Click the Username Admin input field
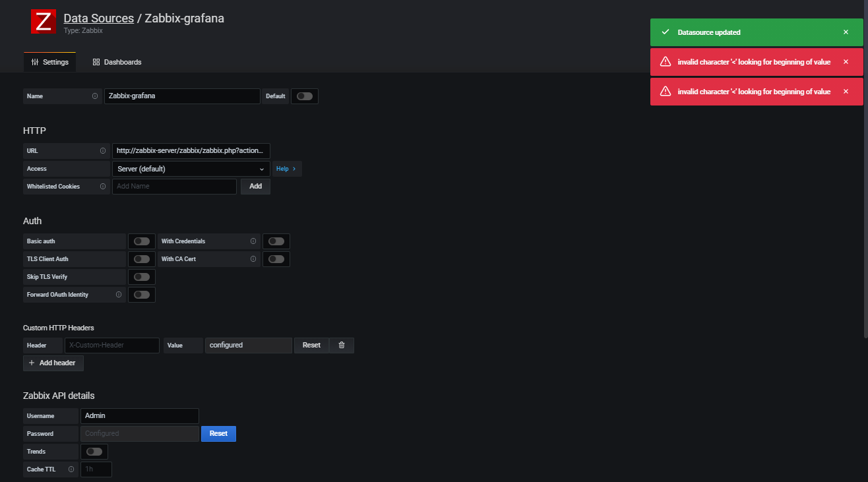Screen dimensions: 868x482 click(x=140, y=416)
